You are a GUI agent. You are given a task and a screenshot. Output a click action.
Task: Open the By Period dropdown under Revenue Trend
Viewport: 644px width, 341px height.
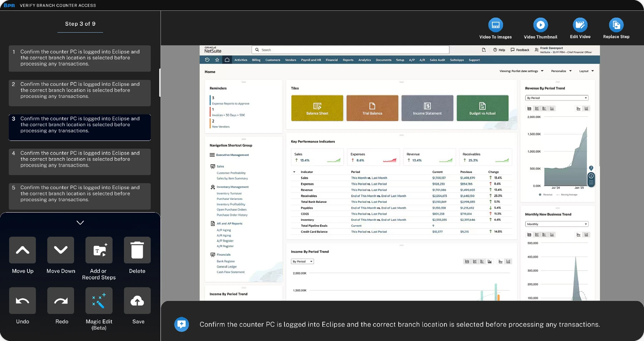click(557, 98)
